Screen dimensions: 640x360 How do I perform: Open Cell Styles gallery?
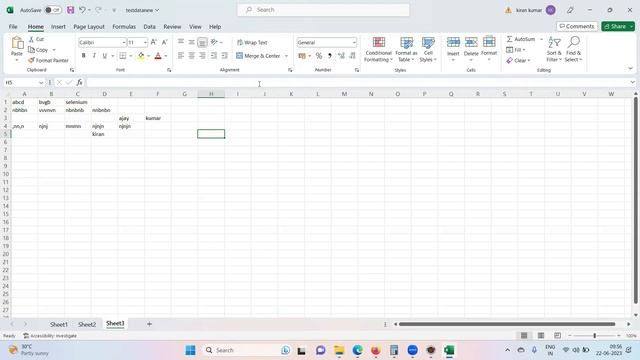click(x=428, y=49)
